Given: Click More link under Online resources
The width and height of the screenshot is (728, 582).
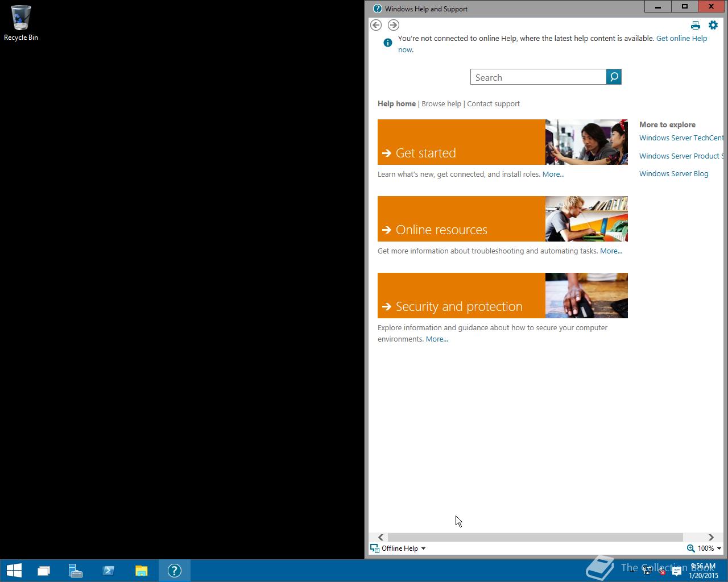Looking at the screenshot, I should [611, 251].
